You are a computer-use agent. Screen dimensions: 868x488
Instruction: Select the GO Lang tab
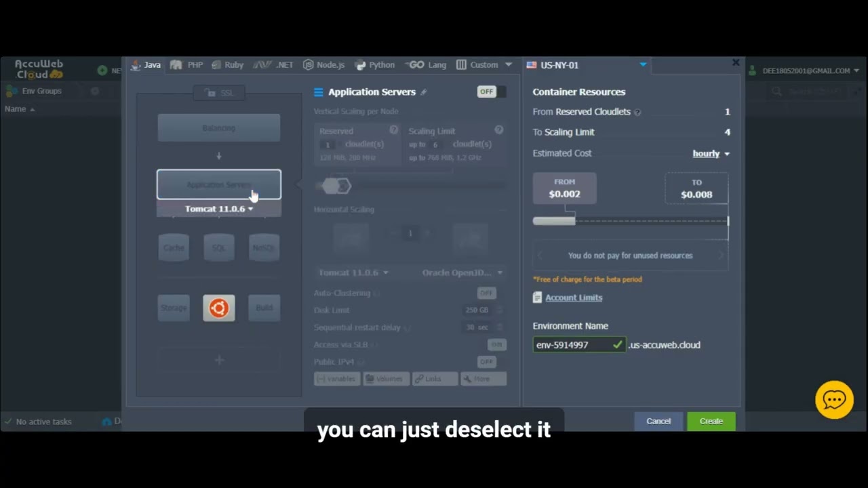tap(427, 65)
